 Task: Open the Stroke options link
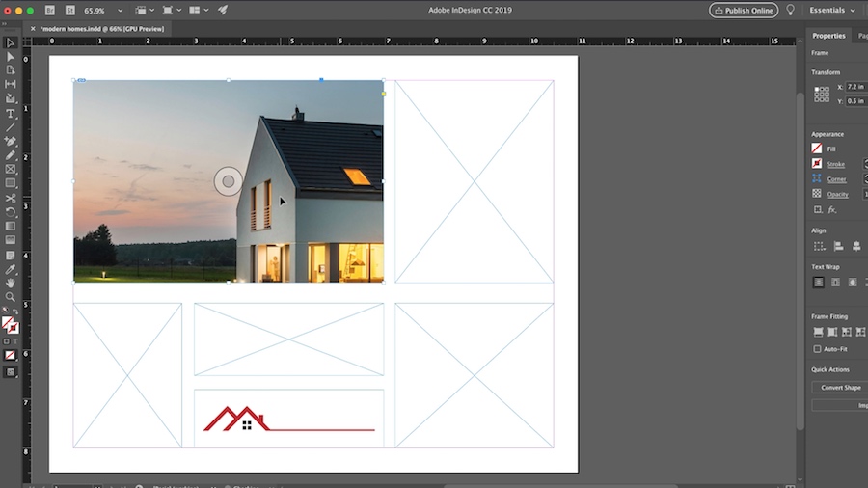tap(835, 164)
